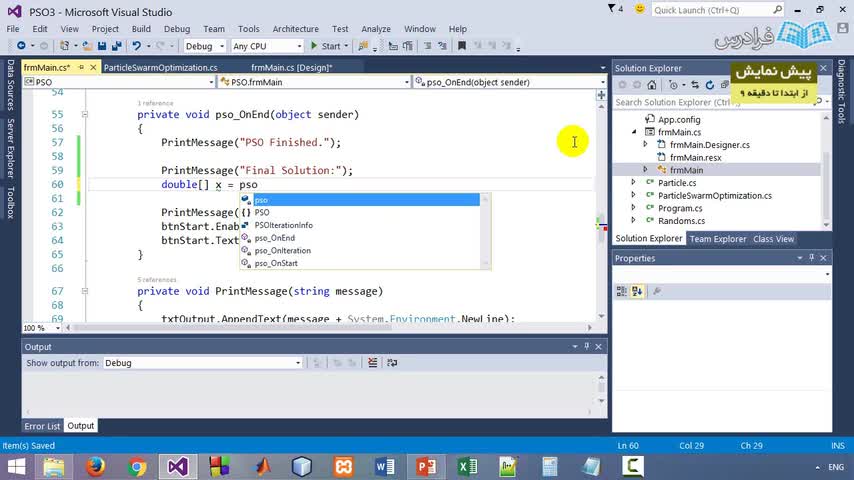Start debugging with the Start button
Image resolution: width=854 pixels, height=480 pixels.
click(326, 46)
